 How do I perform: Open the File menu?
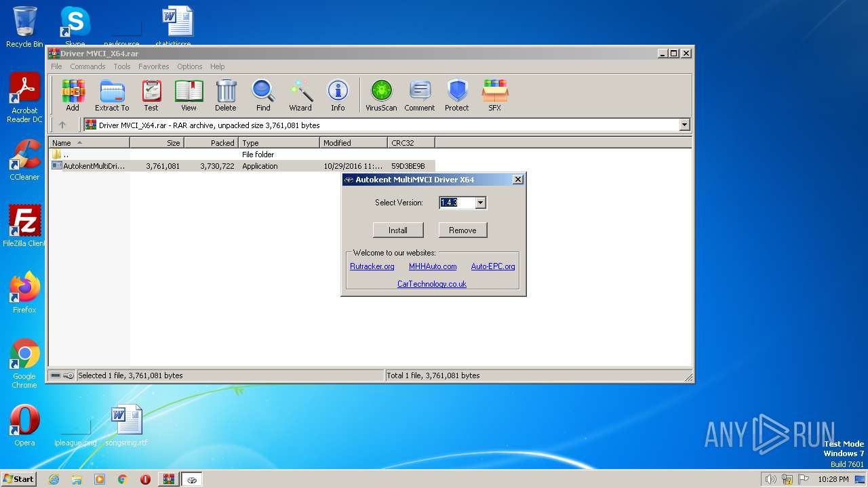point(56,66)
